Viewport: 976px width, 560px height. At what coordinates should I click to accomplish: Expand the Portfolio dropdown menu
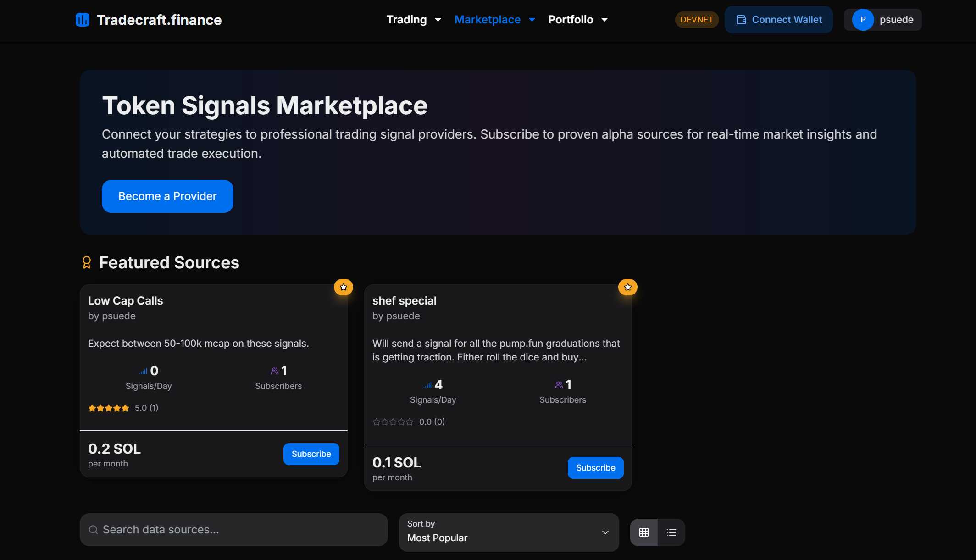(x=578, y=20)
